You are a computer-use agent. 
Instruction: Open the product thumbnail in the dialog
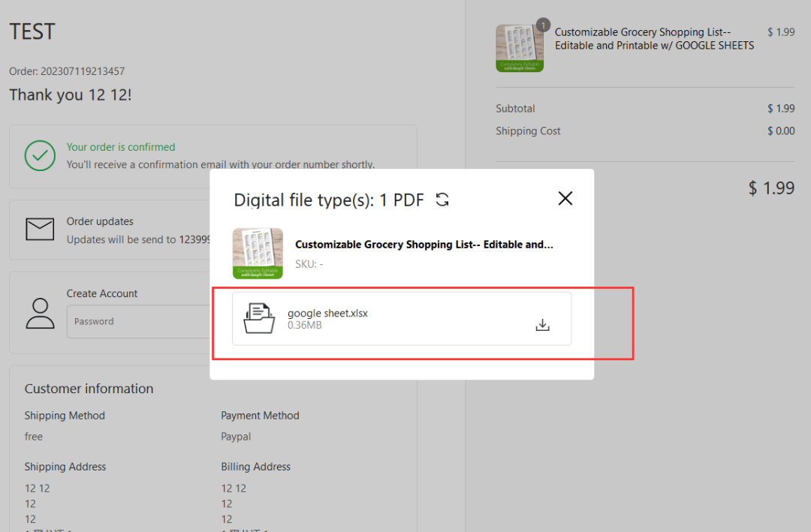click(258, 254)
